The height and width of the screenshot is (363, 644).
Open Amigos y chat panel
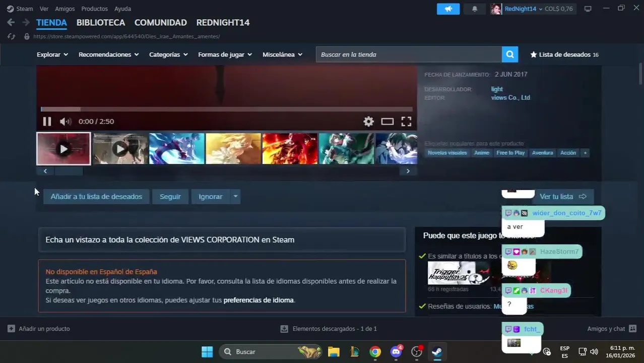[x=611, y=329]
